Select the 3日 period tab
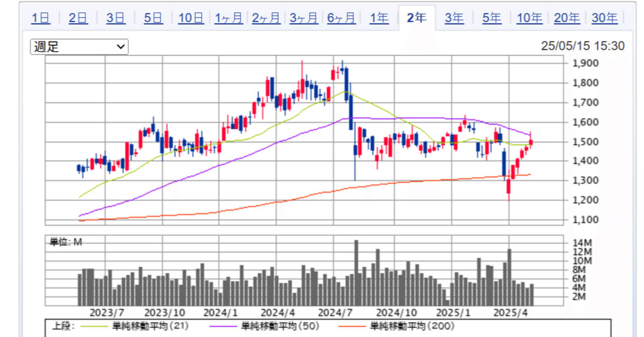Screen dimensions: 644x337 click(116, 19)
